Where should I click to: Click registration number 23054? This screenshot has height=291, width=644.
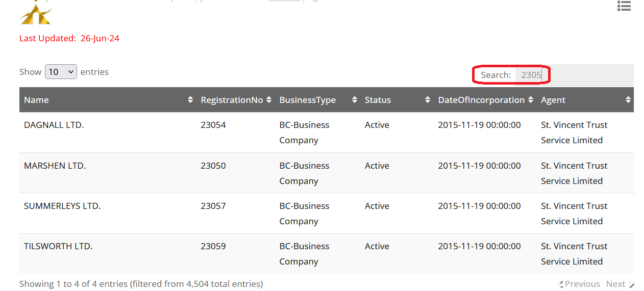pyautogui.click(x=213, y=125)
